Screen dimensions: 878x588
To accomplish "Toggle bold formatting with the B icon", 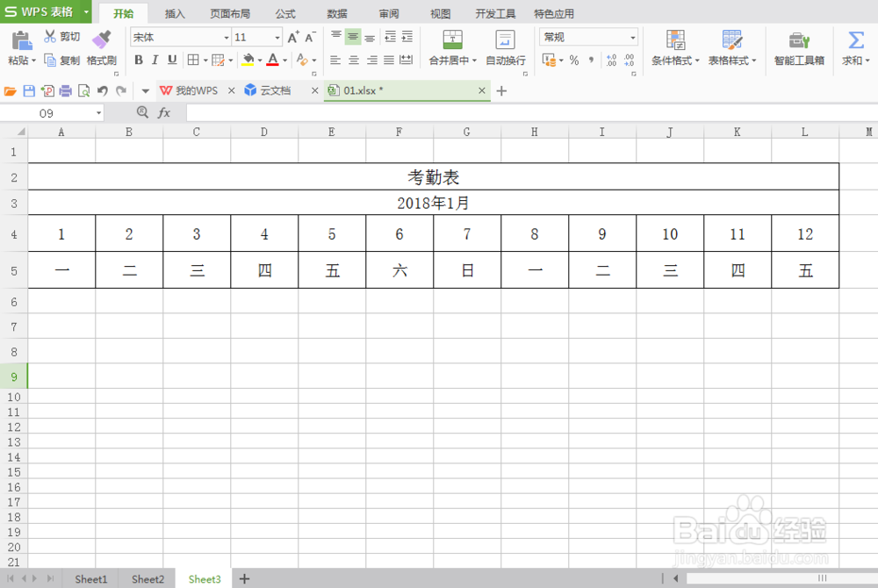I will tap(138, 60).
